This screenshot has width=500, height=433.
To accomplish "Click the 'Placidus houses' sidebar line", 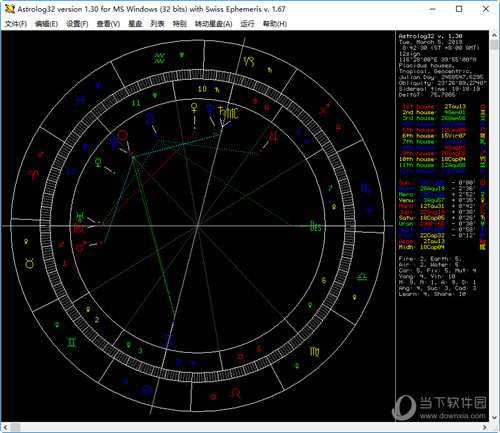I will (x=426, y=65).
